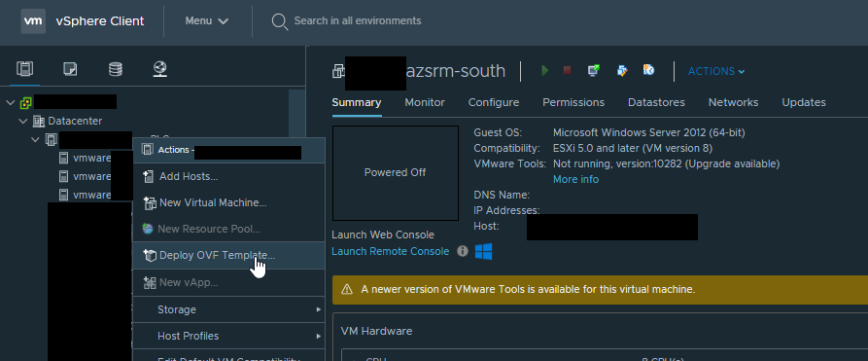Open the ACTIONS dropdown

tap(716, 72)
